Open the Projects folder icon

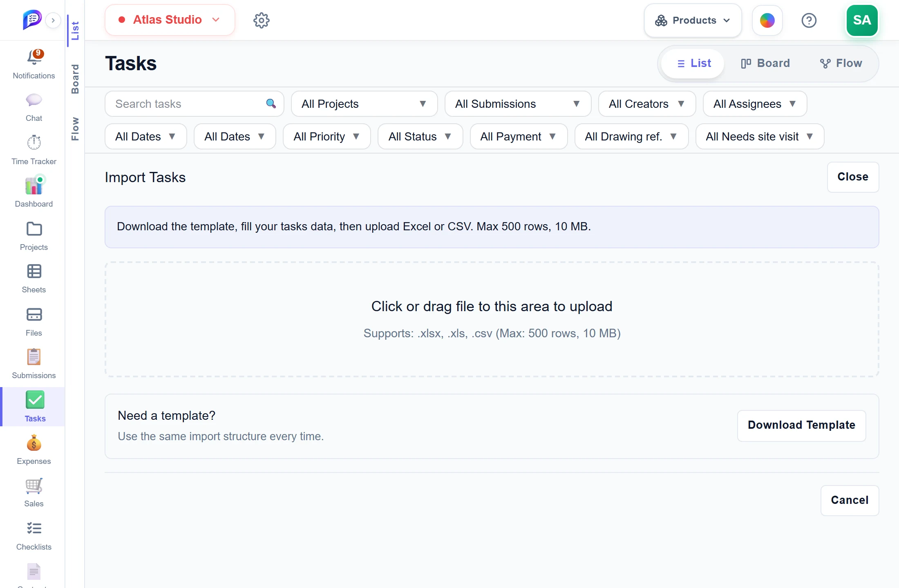pyautogui.click(x=34, y=229)
